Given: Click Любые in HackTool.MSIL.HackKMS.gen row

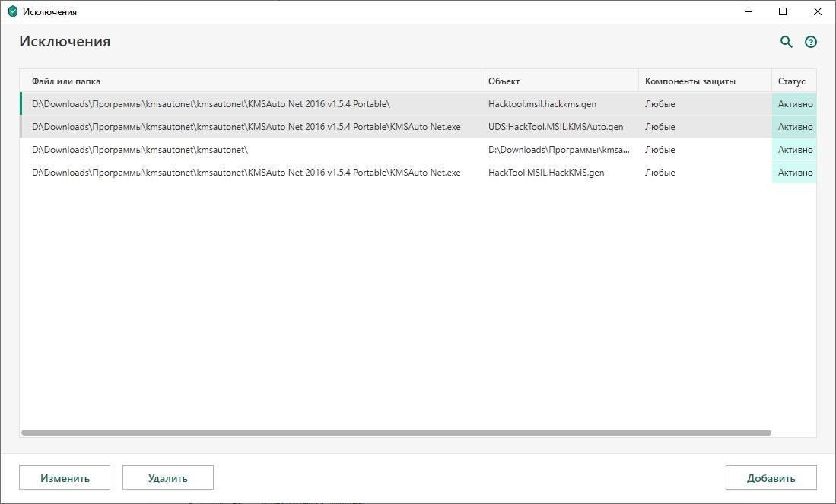Looking at the screenshot, I should tap(660, 173).
